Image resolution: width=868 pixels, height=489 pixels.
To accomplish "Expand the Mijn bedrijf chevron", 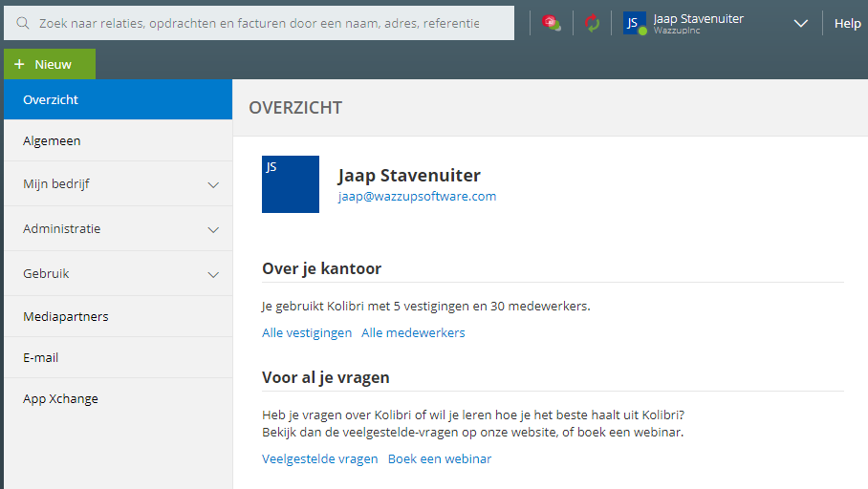I will coord(213,184).
